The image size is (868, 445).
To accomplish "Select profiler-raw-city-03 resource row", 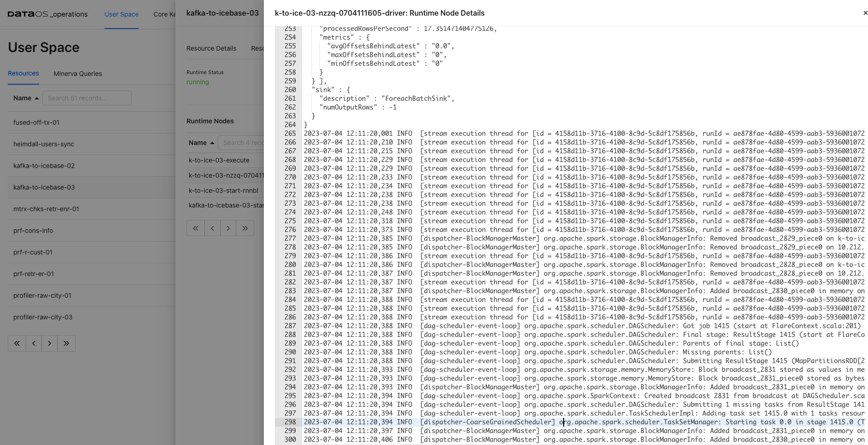I will point(92,317).
